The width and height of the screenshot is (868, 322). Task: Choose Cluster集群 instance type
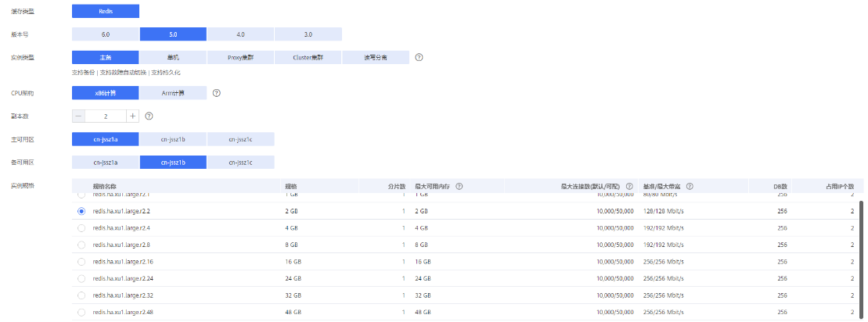pos(308,58)
